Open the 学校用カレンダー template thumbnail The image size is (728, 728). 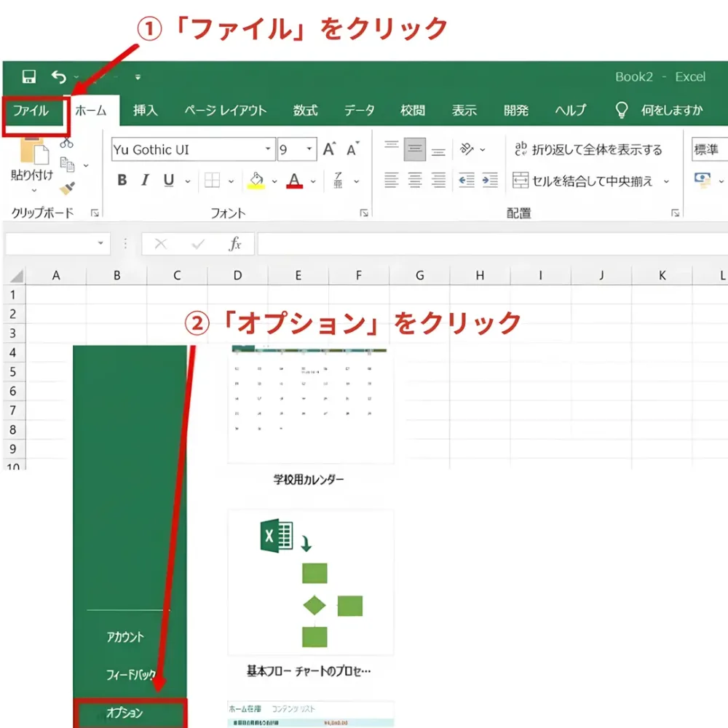310,405
